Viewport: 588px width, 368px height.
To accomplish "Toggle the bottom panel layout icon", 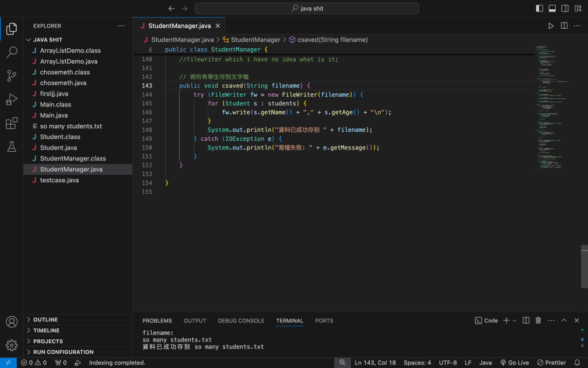I will pyautogui.click(x=552, y=8).
